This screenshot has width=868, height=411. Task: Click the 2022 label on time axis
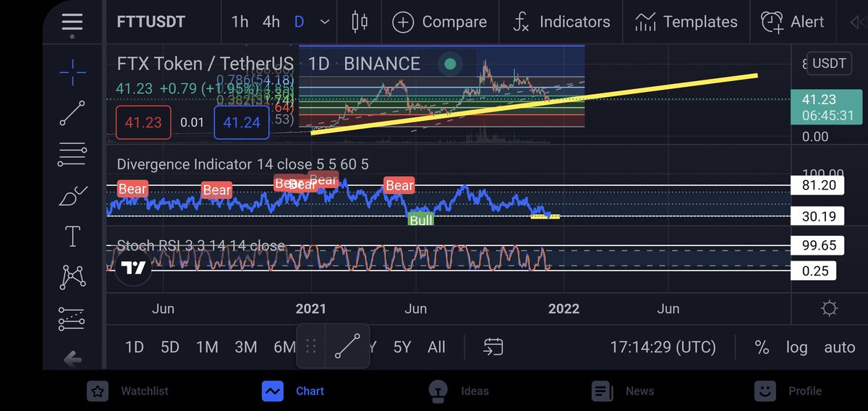point(563,309)
